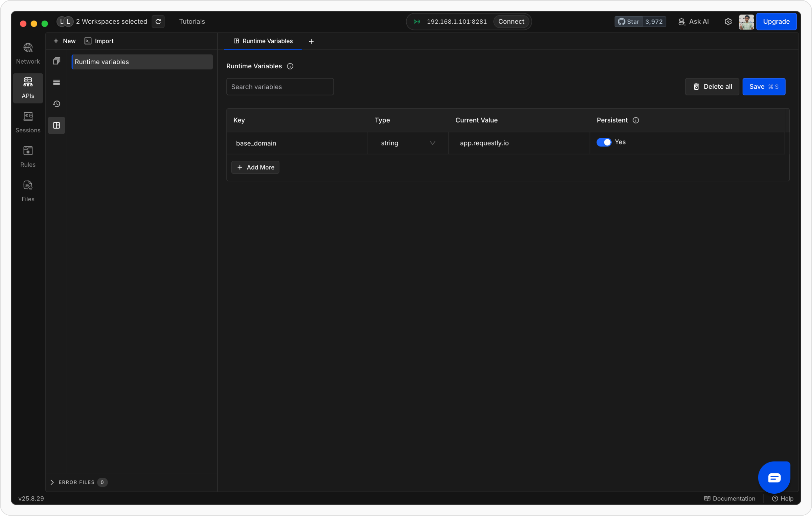This screenshot has height=516, width=812.
Task: Focus the Search variables field
Action: 280,87
